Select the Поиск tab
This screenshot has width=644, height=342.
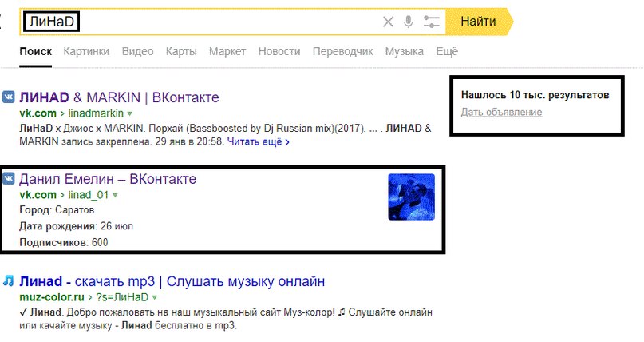(36, 51)
